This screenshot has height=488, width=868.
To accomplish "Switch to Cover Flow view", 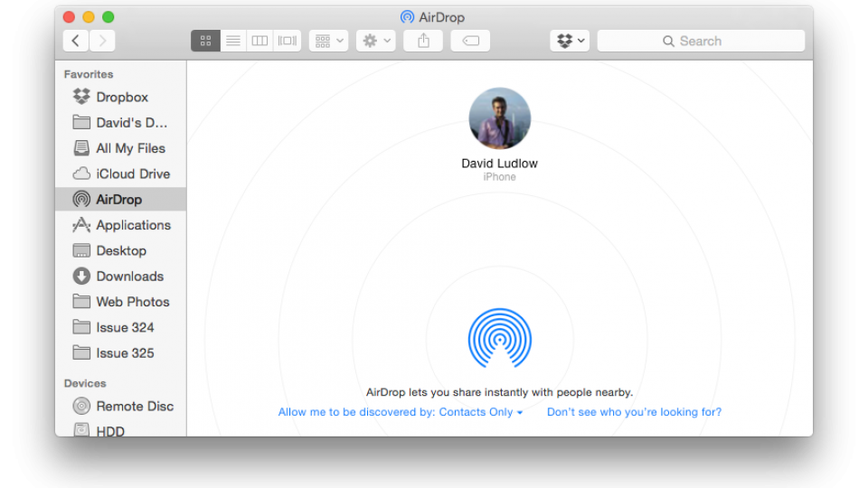I will pos(288,41).
